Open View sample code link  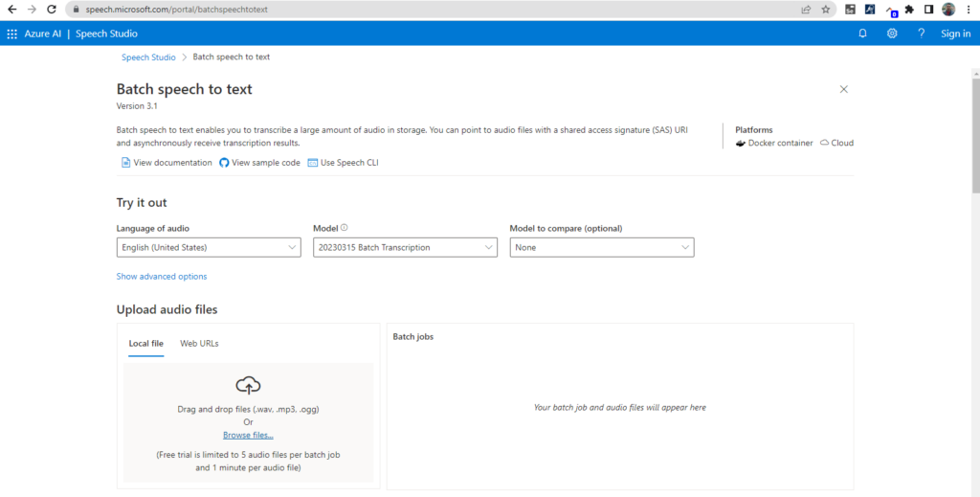pos(259,163)
